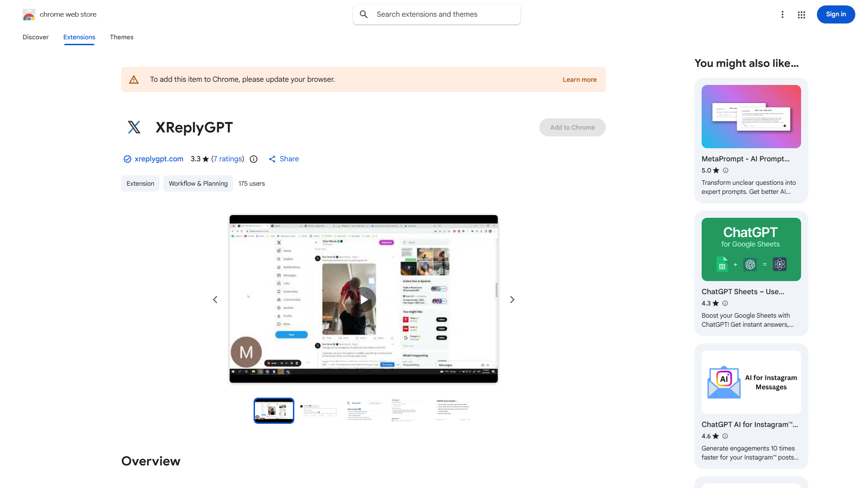Click the verified publisher badge icon
Image resolution: width=868 pixels, height=488 pixels.
tap(127, 159)
